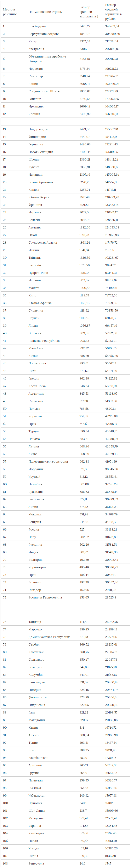
Task: Select the Россия country cell
Action: pos(52,529)
